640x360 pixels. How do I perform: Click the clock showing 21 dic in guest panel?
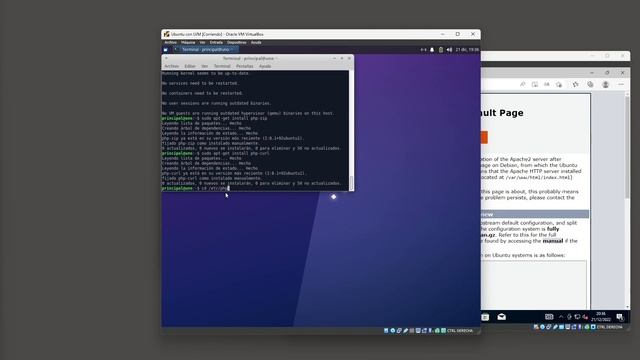(467, 50)
